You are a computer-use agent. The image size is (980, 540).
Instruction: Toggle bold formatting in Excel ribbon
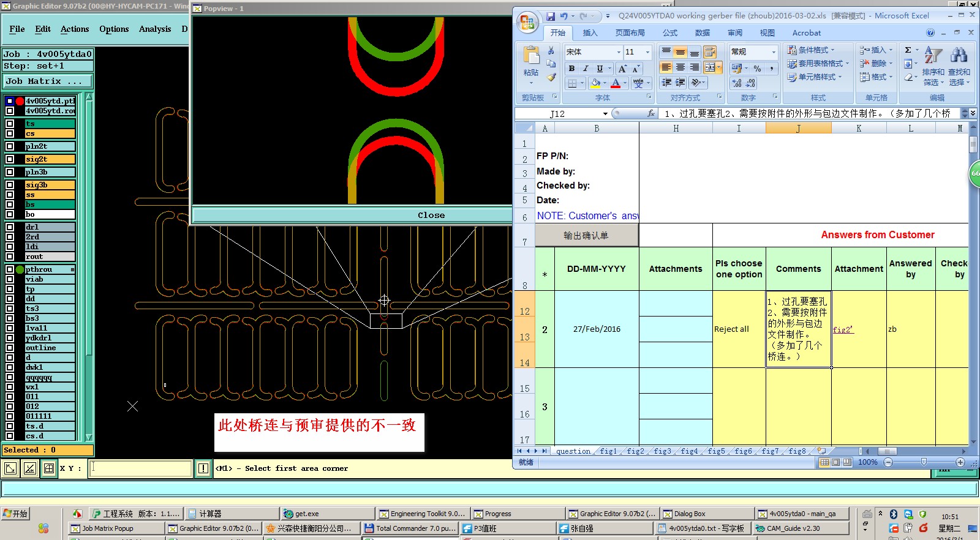571,69
